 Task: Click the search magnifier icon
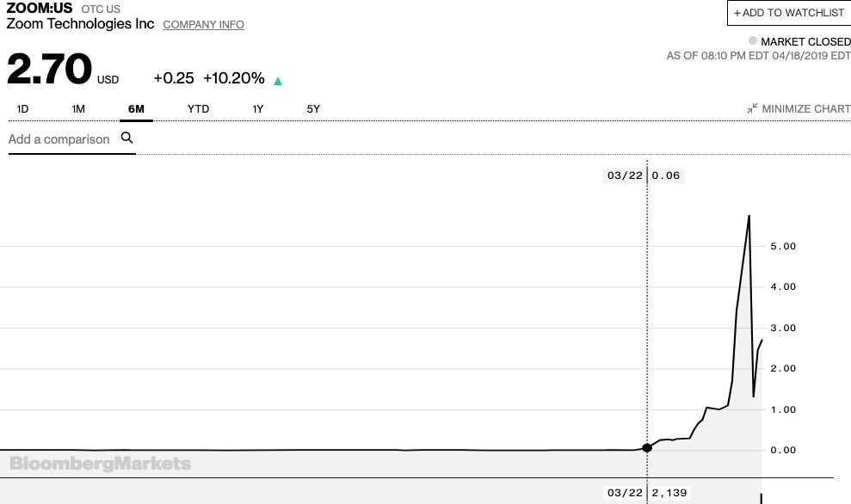(126, 138)
